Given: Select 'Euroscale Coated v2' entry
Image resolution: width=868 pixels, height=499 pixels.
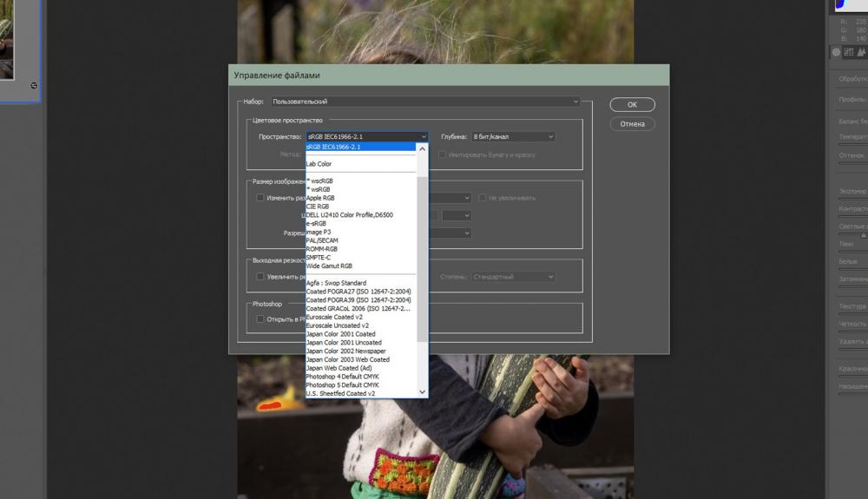Looking at the screenshot, I should click(360, 317).
